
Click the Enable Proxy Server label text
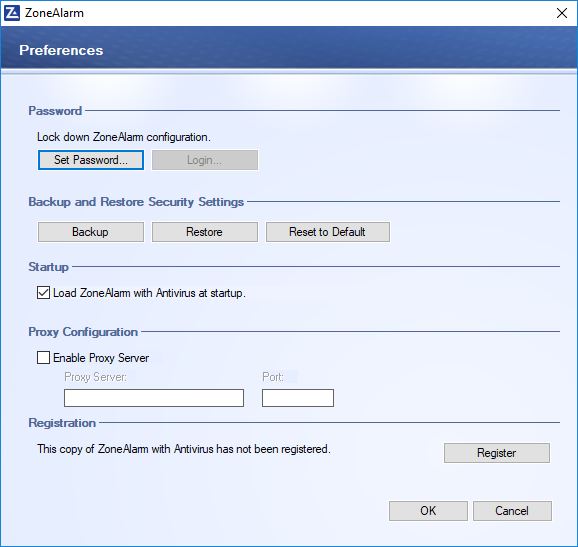pyautogui.click(x=101, y=358)
